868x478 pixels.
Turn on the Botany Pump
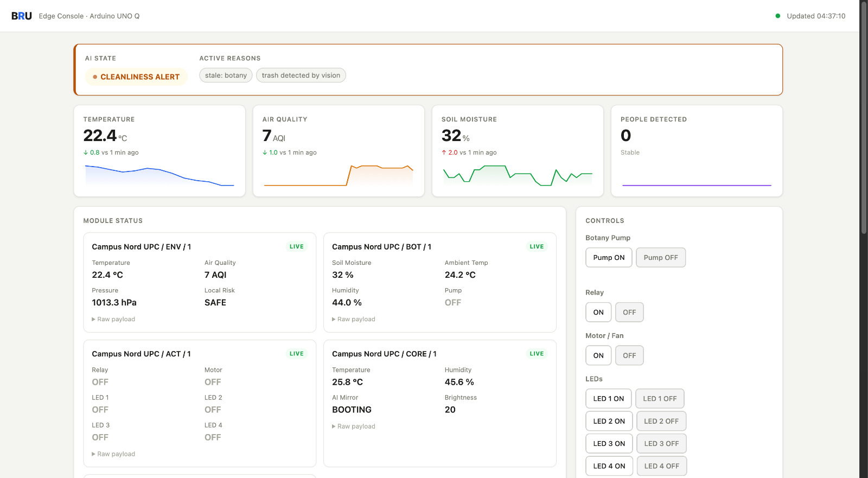[x=609, y=258]
